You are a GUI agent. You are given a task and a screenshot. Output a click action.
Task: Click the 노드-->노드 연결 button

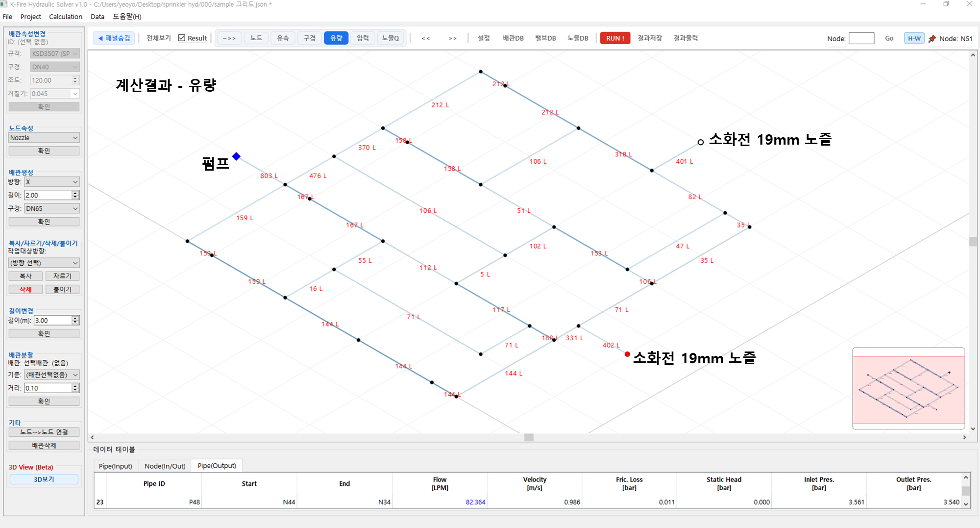[44, 432]
